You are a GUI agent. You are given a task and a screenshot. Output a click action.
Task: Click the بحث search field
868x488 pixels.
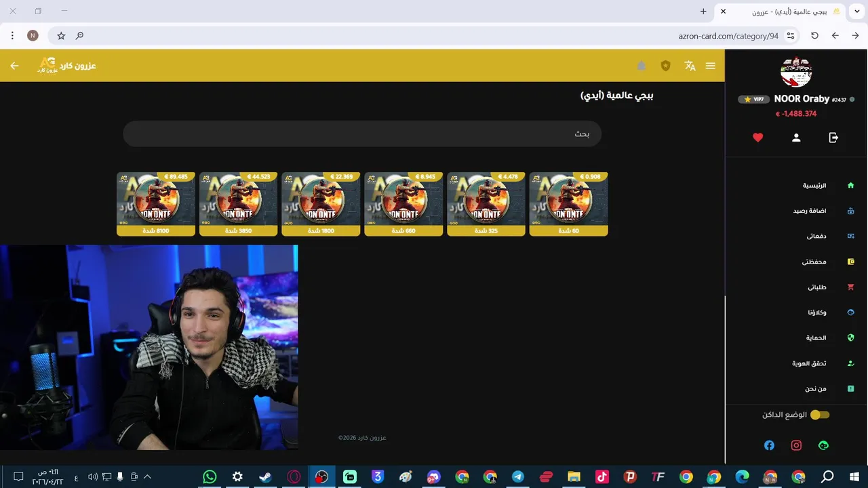(x=362, y=134)
